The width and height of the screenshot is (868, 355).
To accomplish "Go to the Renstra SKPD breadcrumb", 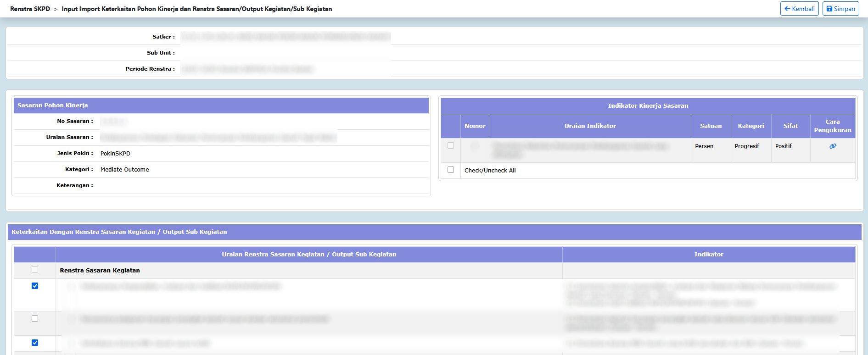I will click(30, 9).
